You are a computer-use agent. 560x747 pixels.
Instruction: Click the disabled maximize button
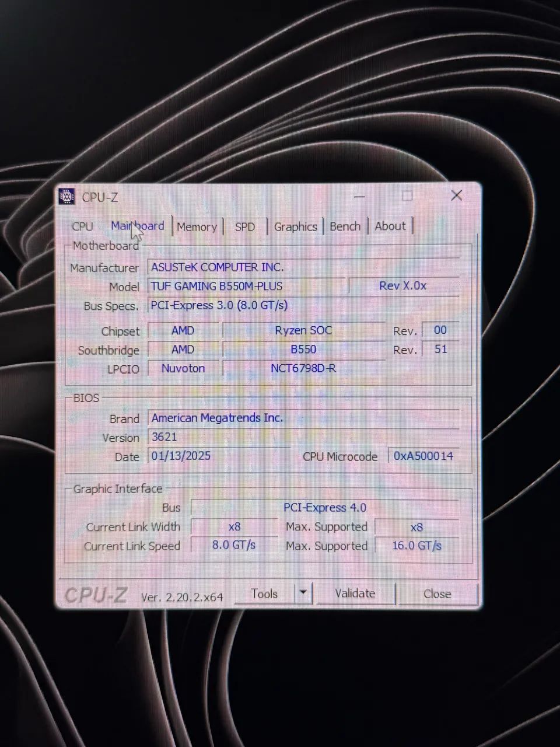coord(407,196)
